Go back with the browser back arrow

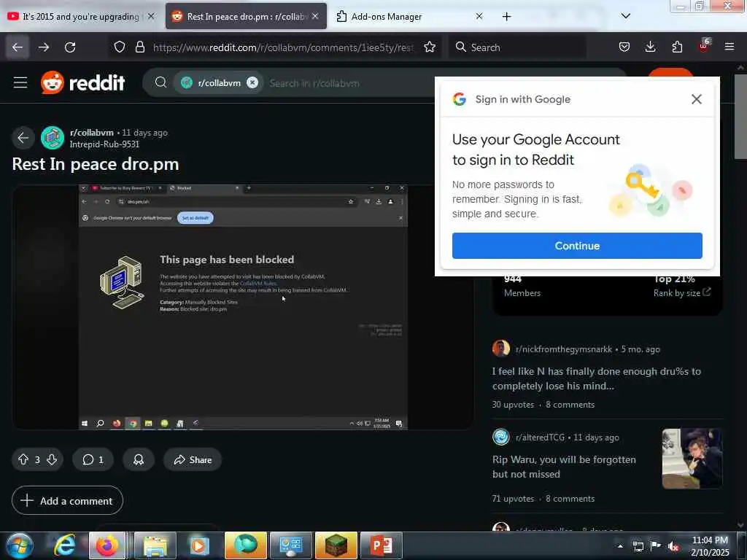(x=18, y=47)
